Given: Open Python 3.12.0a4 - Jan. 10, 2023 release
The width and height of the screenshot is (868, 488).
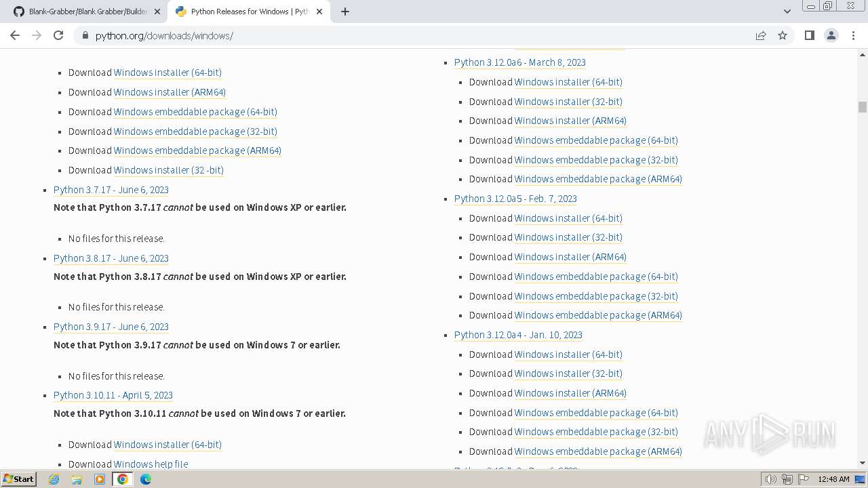Looking at the screenshot, I should [x=518, y=335].
